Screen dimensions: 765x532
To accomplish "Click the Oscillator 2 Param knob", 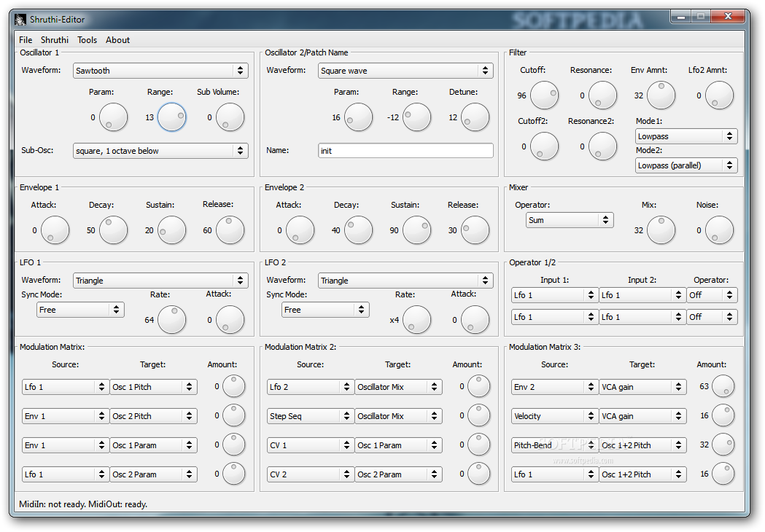I will [358, 117].
